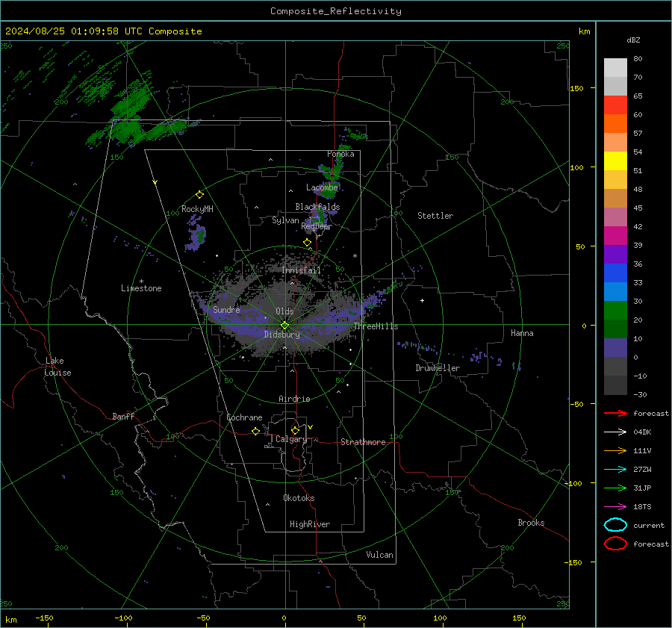Viewport: 672px width, 628px height.
Task: Click the Sundre city label
Action: point(226,309)
